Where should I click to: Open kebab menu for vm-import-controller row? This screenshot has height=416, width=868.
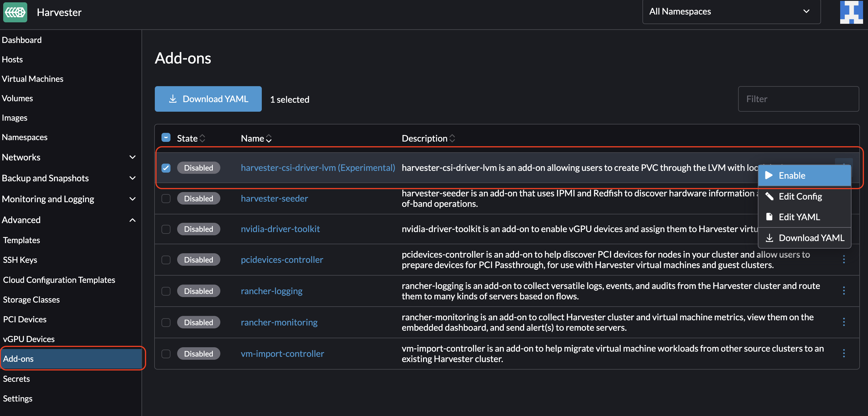tap(844, 353)
